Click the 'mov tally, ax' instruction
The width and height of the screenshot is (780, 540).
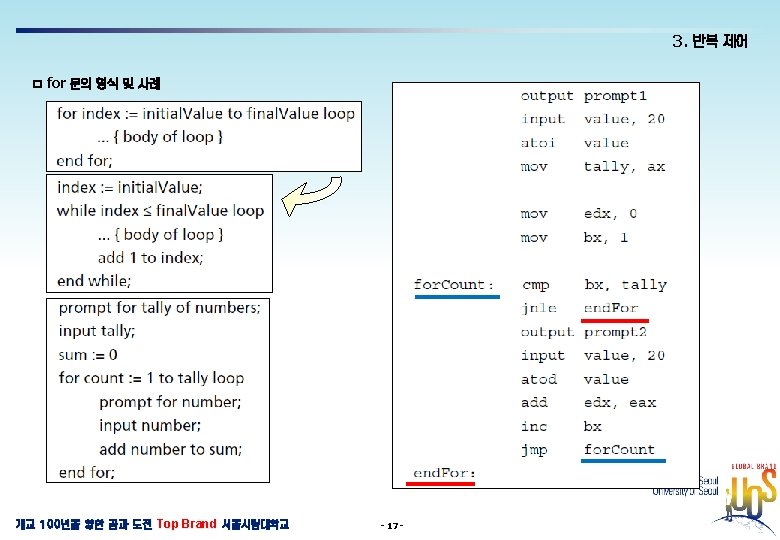coord(592,167)
